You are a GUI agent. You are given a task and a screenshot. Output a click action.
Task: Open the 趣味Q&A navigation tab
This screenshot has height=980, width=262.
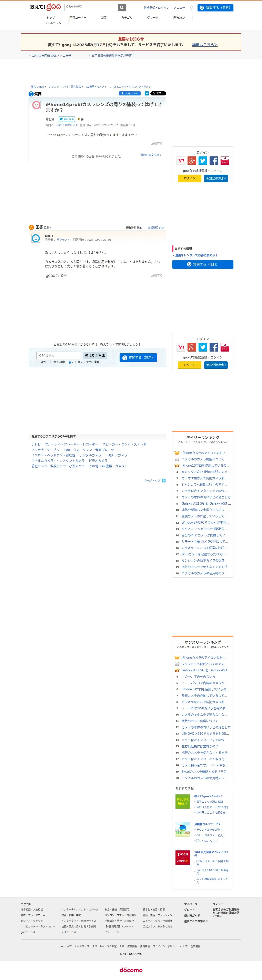click(x=179, y=18)
